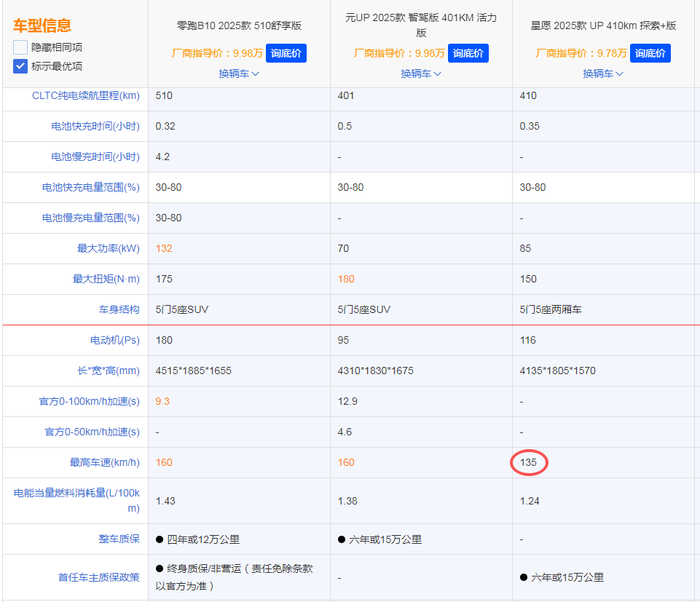Click the right-edge scrollbar
The image size is (700, 602).
[x=697, y=291]
